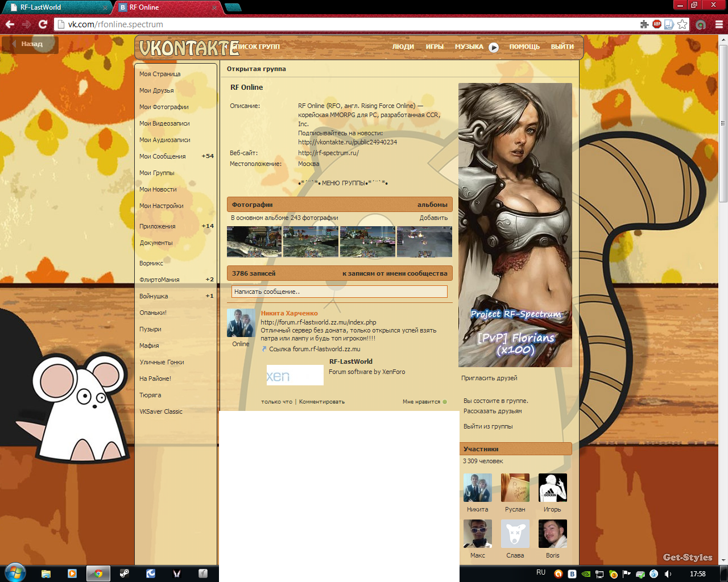Image resolution: width=728 pixels, height=582 pixels.
Task: Launch the media player from the taskbar
Action: click(72, 573)
